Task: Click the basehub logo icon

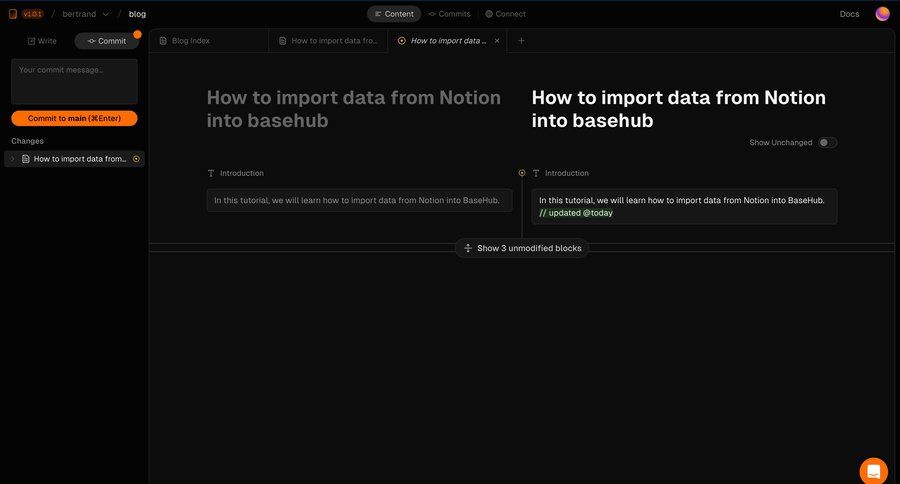Action: (13, 14)
